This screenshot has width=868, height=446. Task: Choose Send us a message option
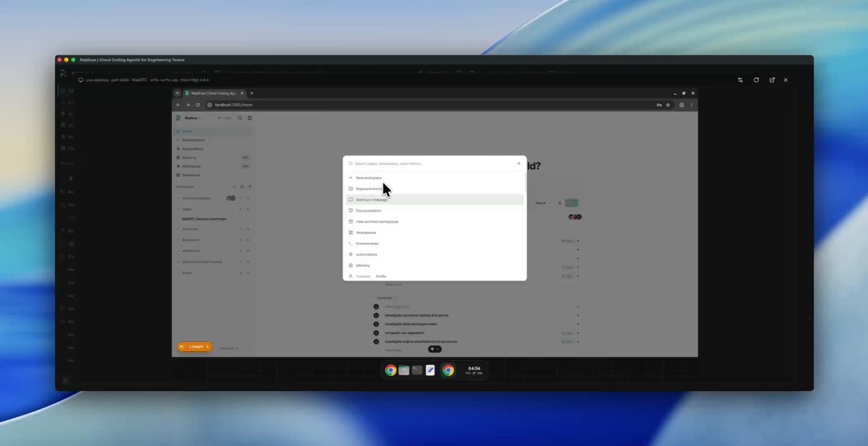(x=434, y=200)
